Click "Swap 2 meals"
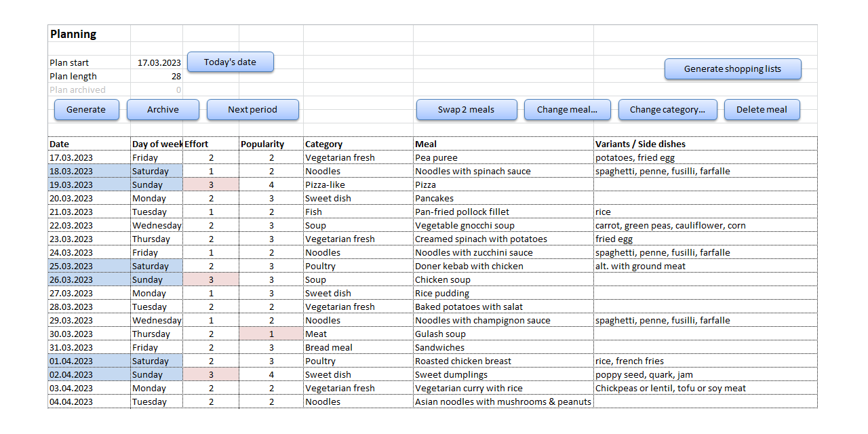 point(467,109)
